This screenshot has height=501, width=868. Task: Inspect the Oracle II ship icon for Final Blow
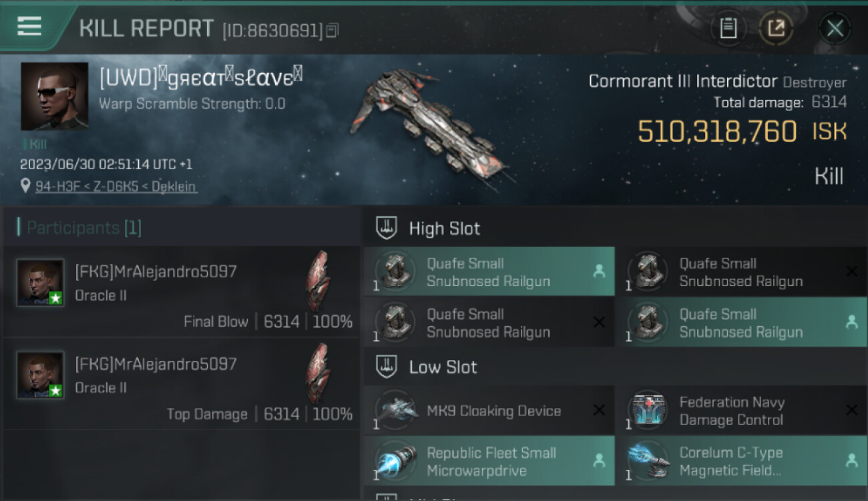(318, 281)
